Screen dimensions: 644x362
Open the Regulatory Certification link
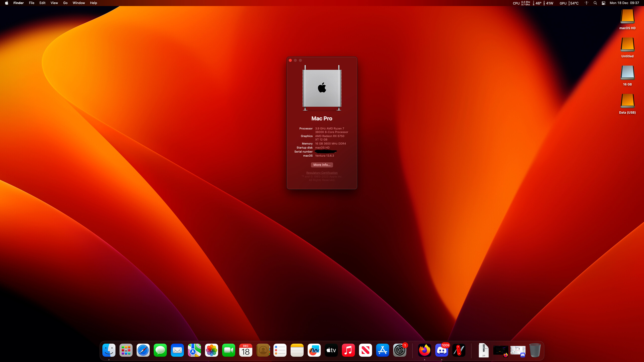click(x=322, y=173)
